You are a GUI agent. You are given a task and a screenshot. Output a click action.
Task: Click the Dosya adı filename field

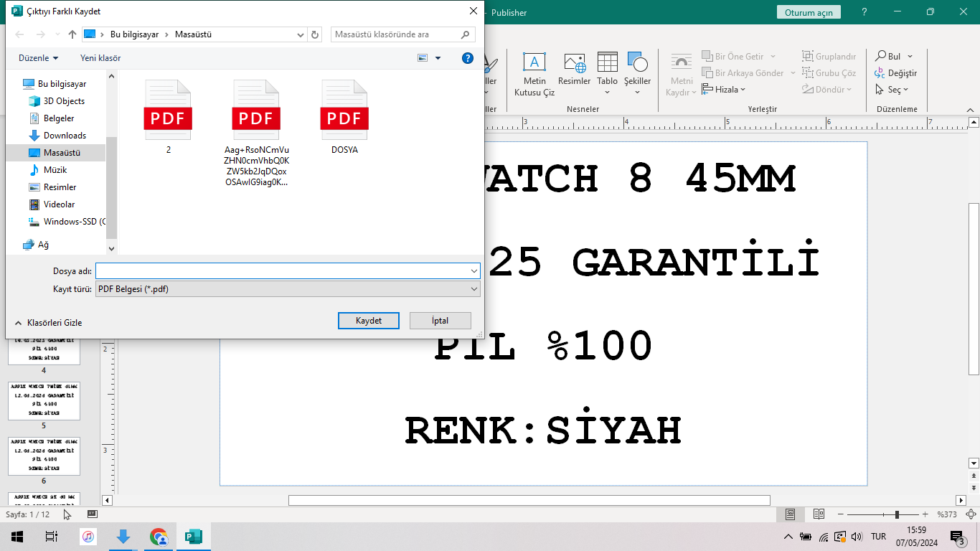coord(282,271)
